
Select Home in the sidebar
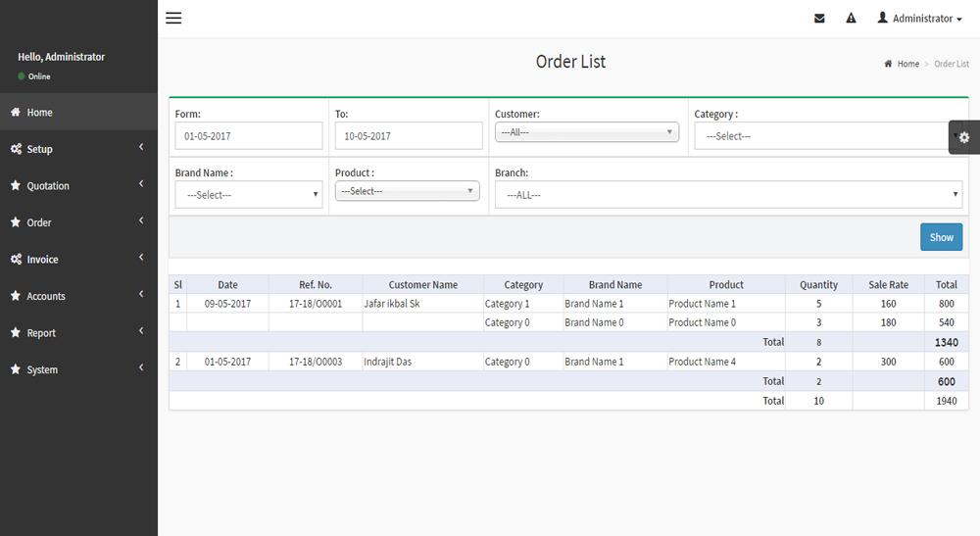click(78, 112)
